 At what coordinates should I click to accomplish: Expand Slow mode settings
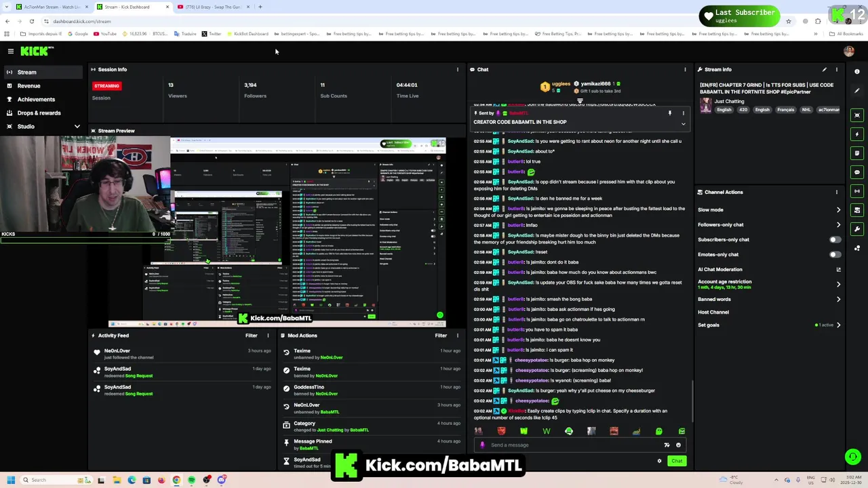(838, 209)
